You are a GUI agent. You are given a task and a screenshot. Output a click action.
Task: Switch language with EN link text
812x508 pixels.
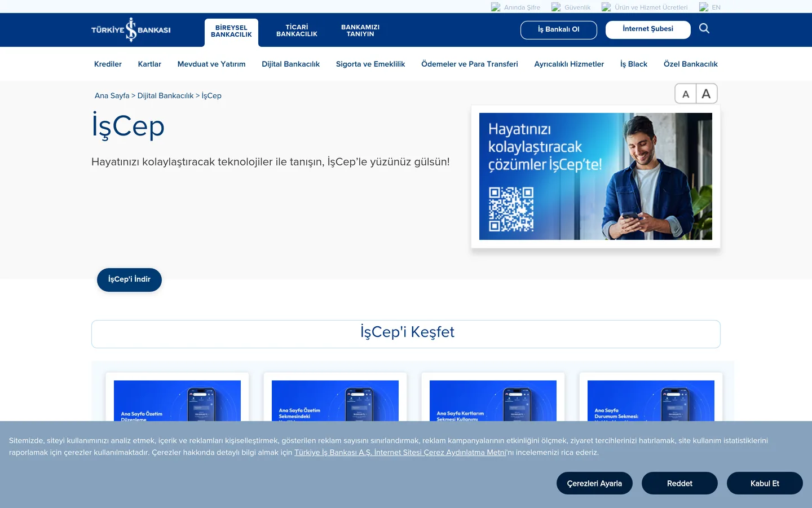pos(716,7)
